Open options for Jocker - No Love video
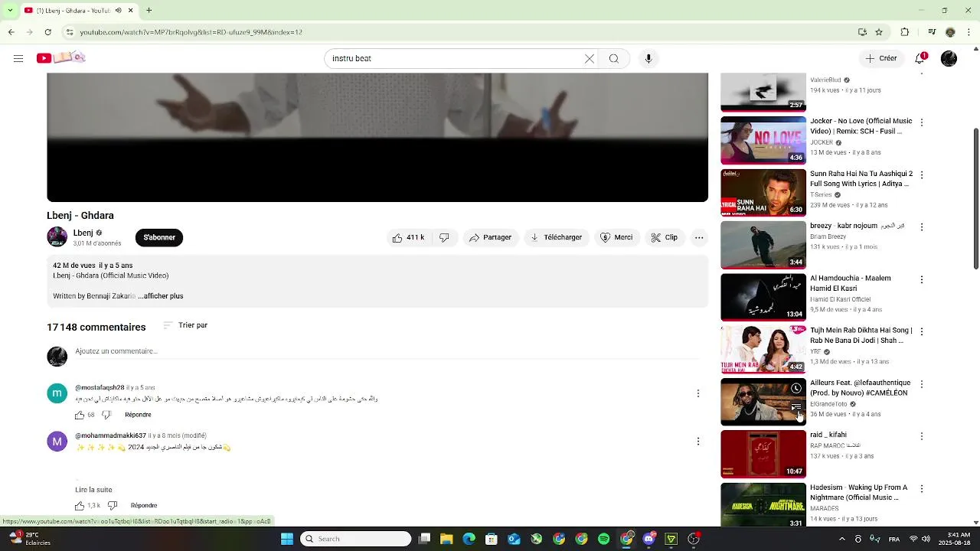The image size is (980, 551). (x=922, y=122)
